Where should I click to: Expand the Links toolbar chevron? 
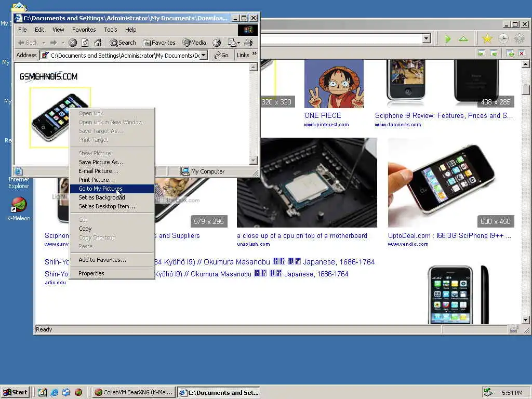coord(255,54)
